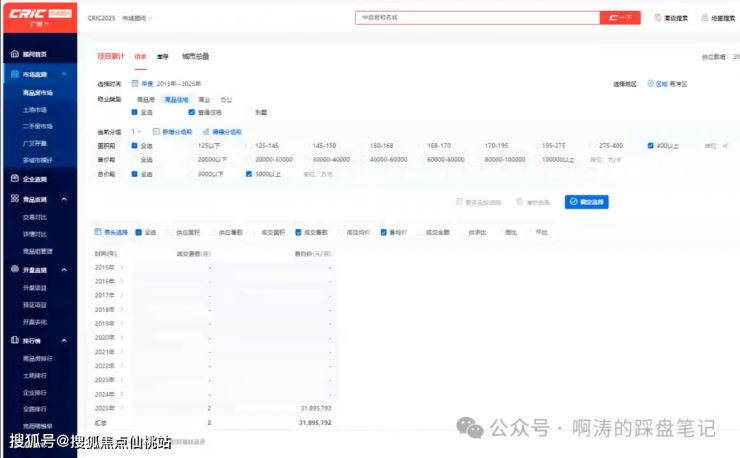The height and width of the screenshot is (458, 740).
Task: Click the blue 确定选择 confirm button
Action: click(586, 201)
